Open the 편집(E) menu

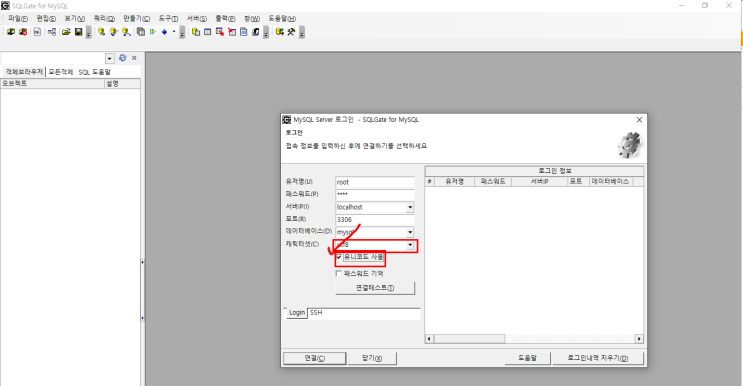[46, 18]
